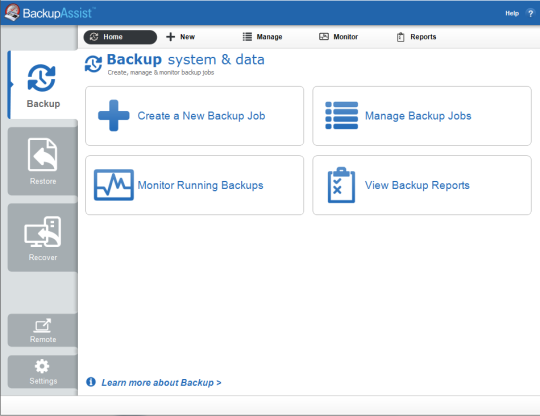Click the backup clock icon beside the heading
This screenshot has width=540, height=416.
point(93,64)
